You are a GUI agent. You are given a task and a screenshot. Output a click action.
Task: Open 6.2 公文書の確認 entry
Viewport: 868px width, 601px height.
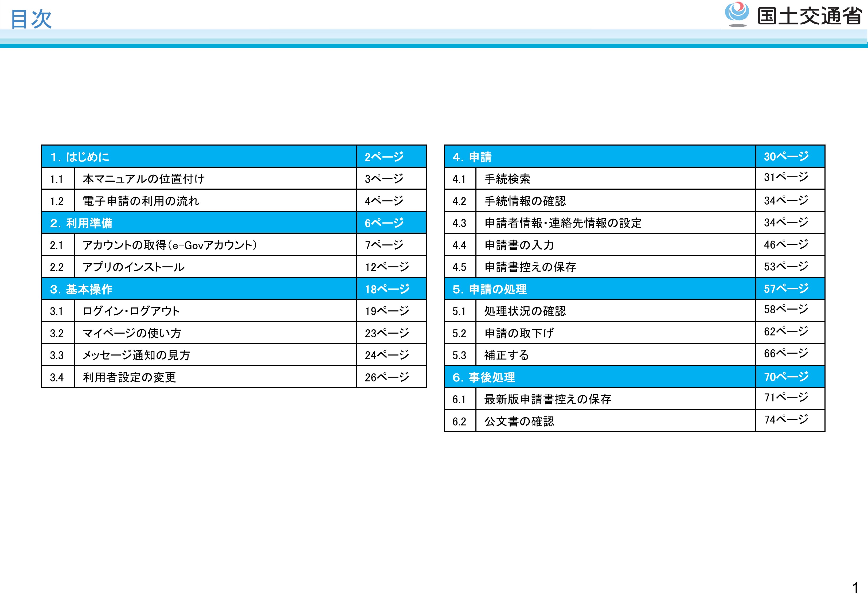[x=519, y=422]
